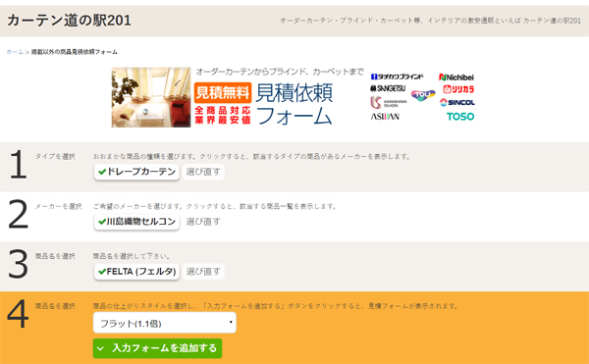589x364 pixels.
Task: Click the SINCOL logo
Action: (457, 102)
